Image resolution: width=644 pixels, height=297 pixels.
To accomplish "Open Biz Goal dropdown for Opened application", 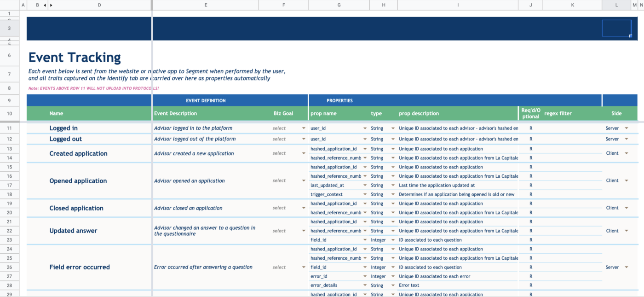I will 304,181.
